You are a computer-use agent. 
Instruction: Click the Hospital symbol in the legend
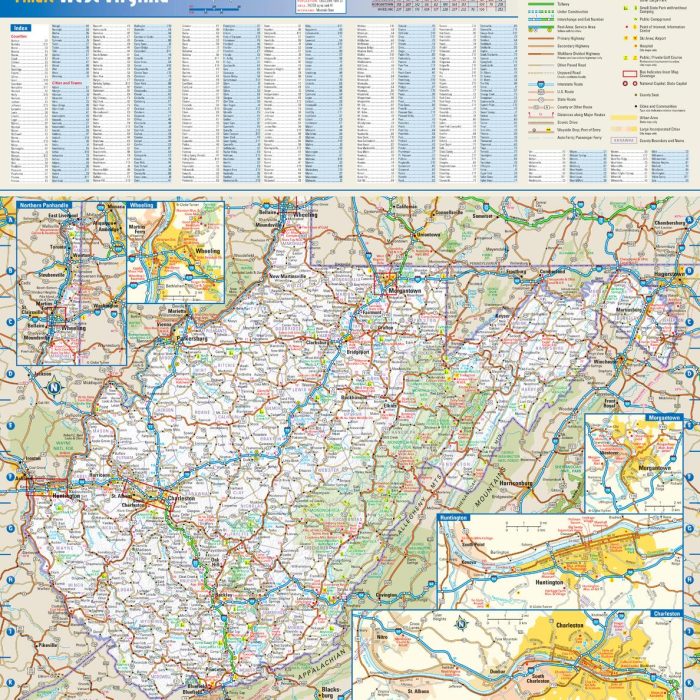click(635, 46)
